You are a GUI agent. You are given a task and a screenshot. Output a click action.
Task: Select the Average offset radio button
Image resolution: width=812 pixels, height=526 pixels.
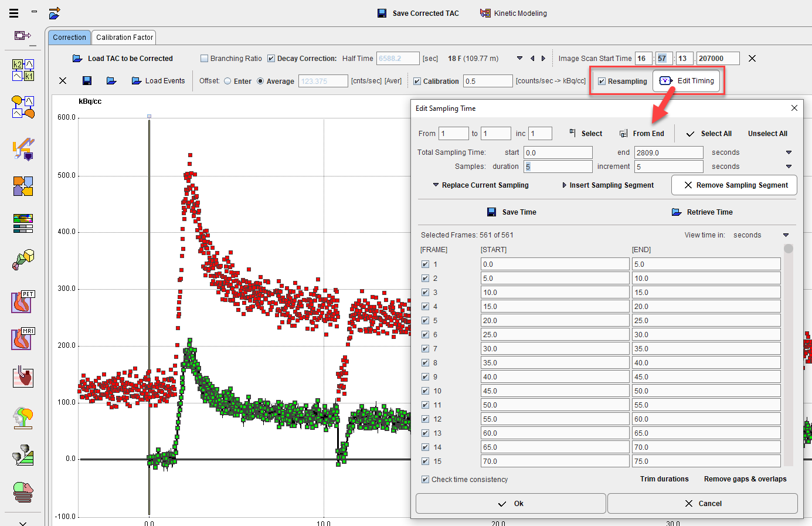tap(260, 82)
